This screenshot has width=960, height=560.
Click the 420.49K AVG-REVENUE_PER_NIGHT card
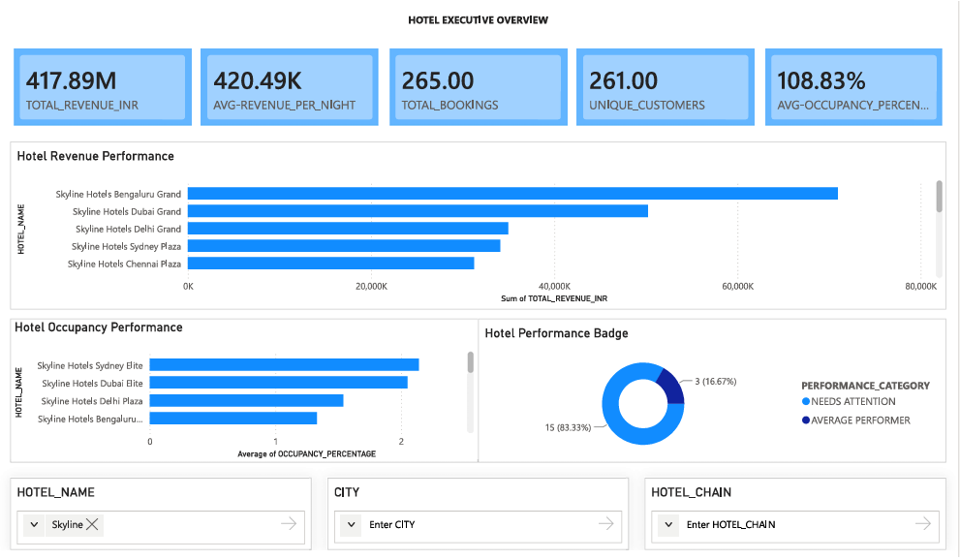click(x=290, y=87)
